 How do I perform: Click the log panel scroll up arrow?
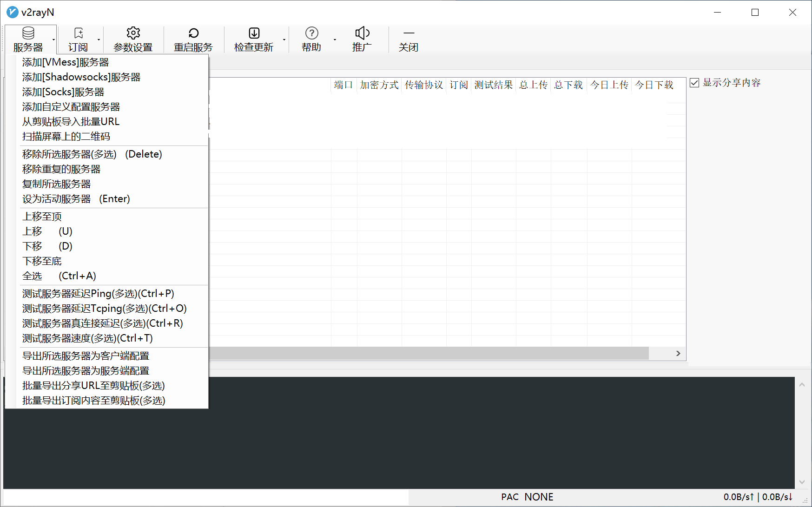pos(802,384)
